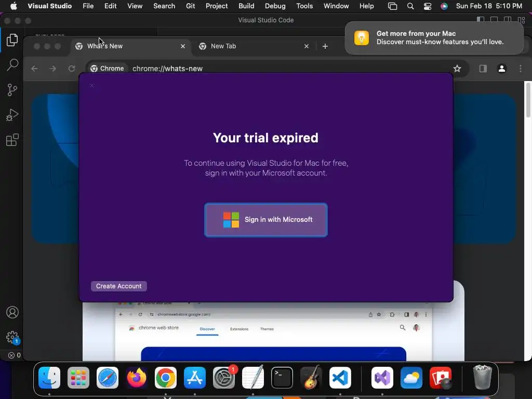Bookmark this page with the star icon
This screenshot has height=399, width=532.
click(x=457, y=69)
